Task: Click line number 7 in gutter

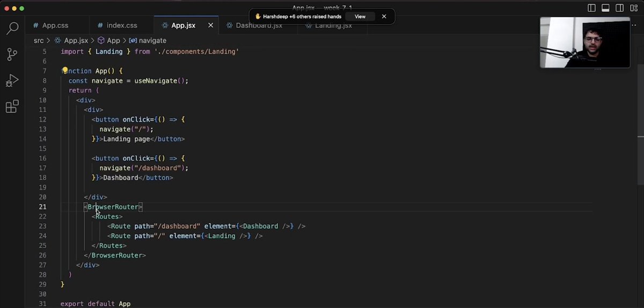Action: [45, 71]
